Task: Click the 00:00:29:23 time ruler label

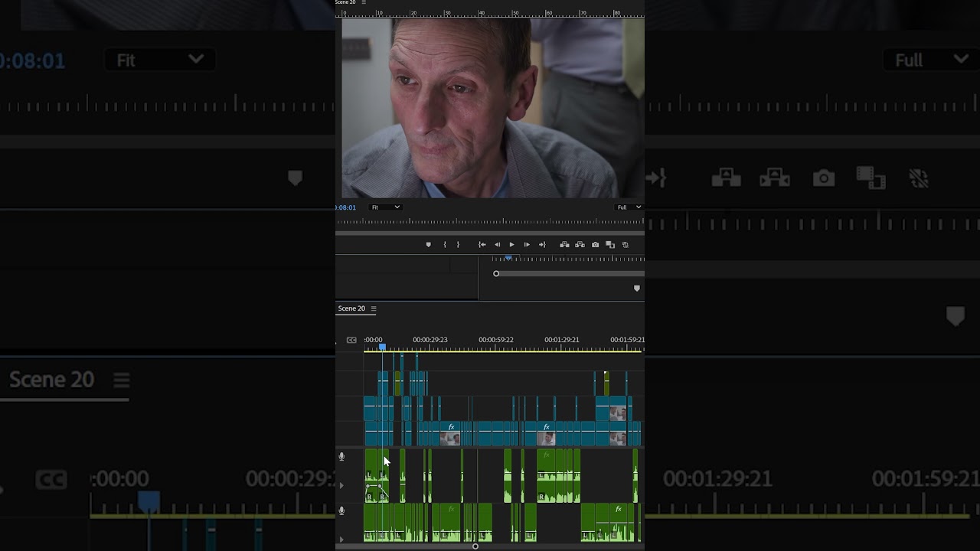Action: (x=430, y=340)
